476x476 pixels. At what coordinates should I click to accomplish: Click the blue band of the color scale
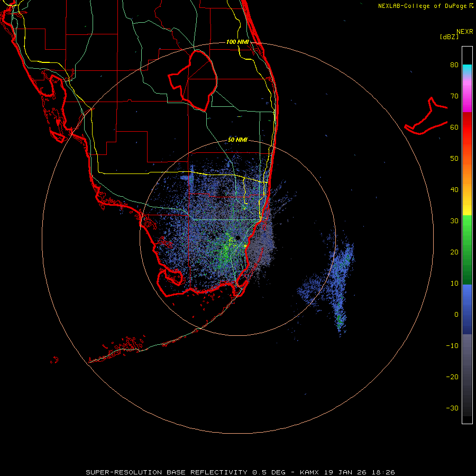tap(467, 309)
